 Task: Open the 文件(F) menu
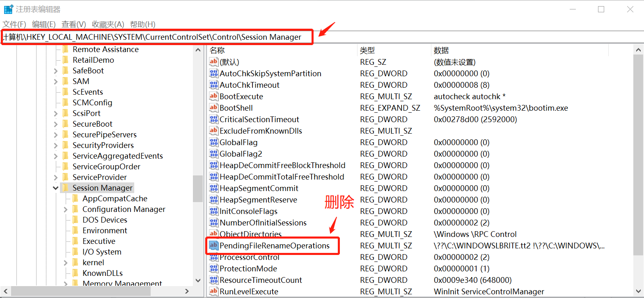14,24
